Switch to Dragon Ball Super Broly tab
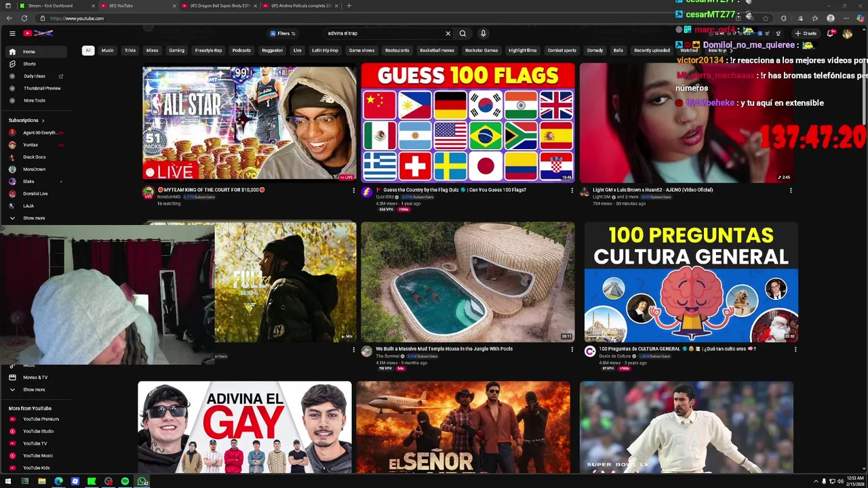 (x=220, y=5)
